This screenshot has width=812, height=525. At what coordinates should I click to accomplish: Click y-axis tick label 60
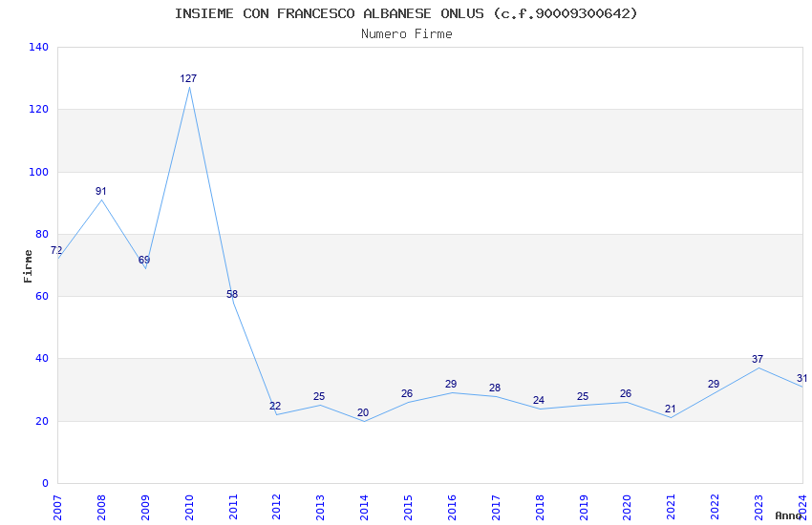pos(42,296)
